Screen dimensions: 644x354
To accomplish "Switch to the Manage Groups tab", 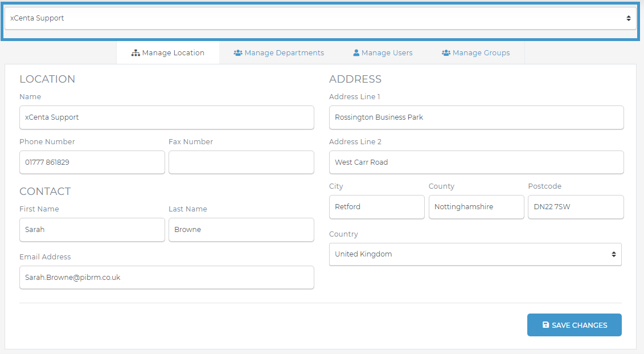I will (x=475, y=53).
